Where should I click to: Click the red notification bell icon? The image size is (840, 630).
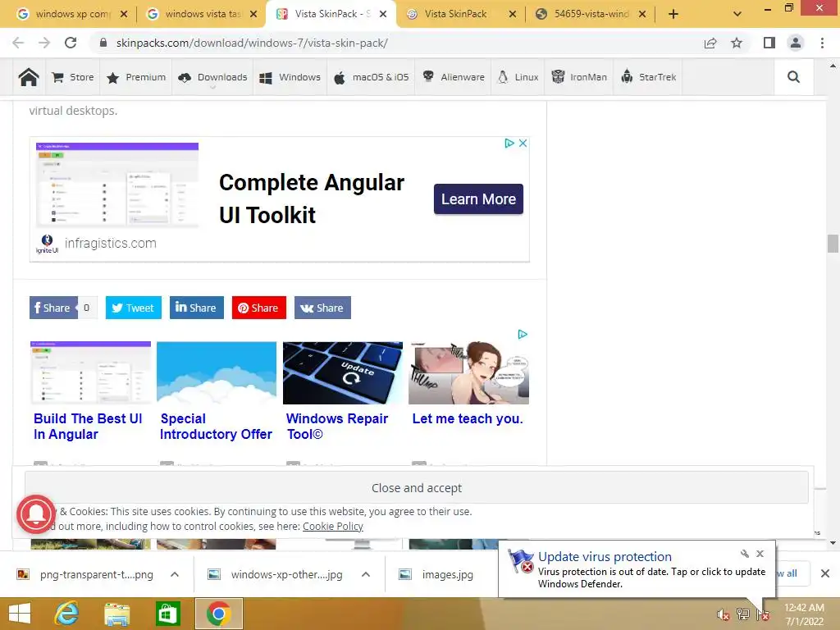click(36, 514)
